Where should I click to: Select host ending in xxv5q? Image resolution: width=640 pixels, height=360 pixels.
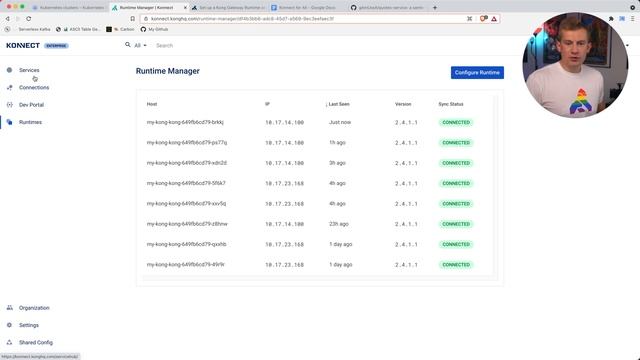click(x=186, y=204)
